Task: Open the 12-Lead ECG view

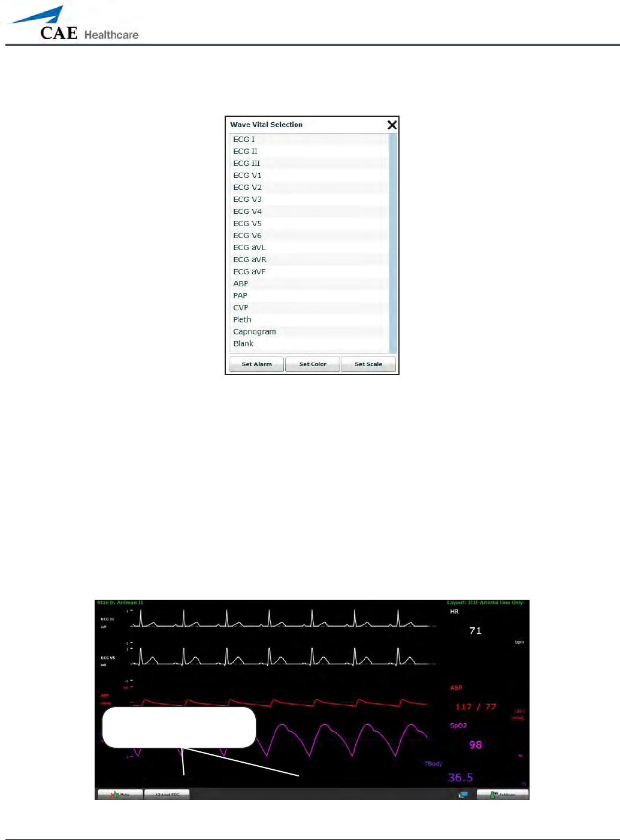Action: click(167, 794)
